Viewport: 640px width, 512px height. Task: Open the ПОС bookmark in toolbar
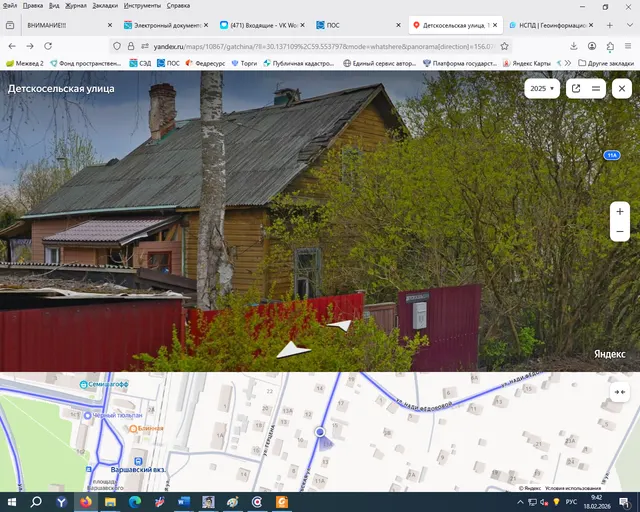168,63
